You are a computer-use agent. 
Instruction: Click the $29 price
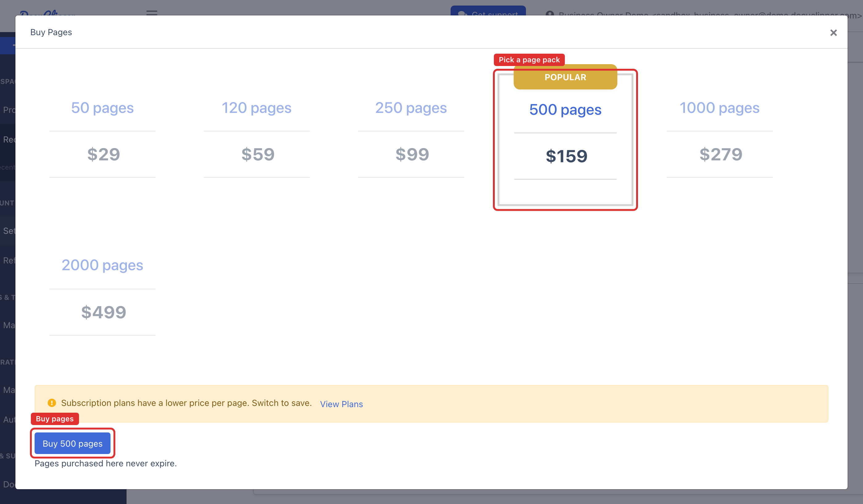point(103,154)
